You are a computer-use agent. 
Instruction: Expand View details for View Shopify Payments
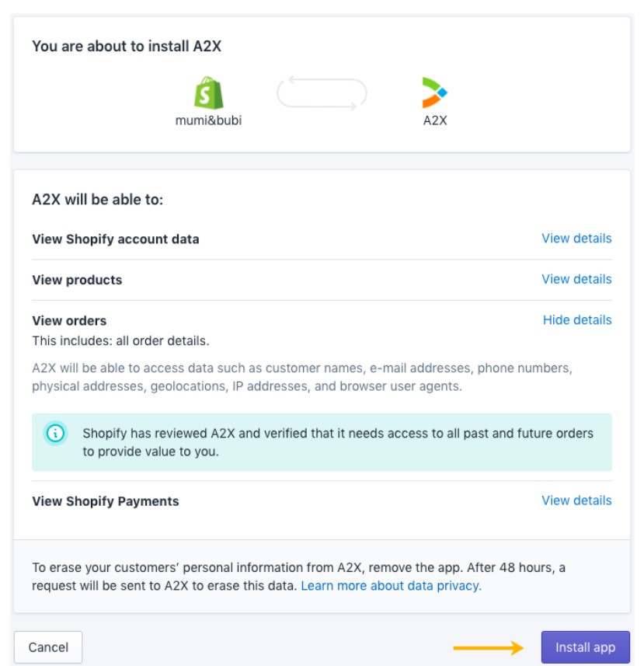click(576, 500)
